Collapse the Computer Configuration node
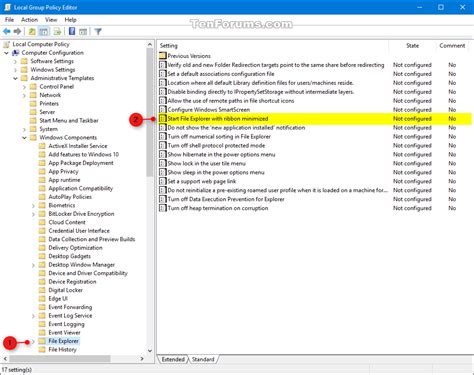Image resolution: width=474 pixels, height=375 pixels. [6, 53]
